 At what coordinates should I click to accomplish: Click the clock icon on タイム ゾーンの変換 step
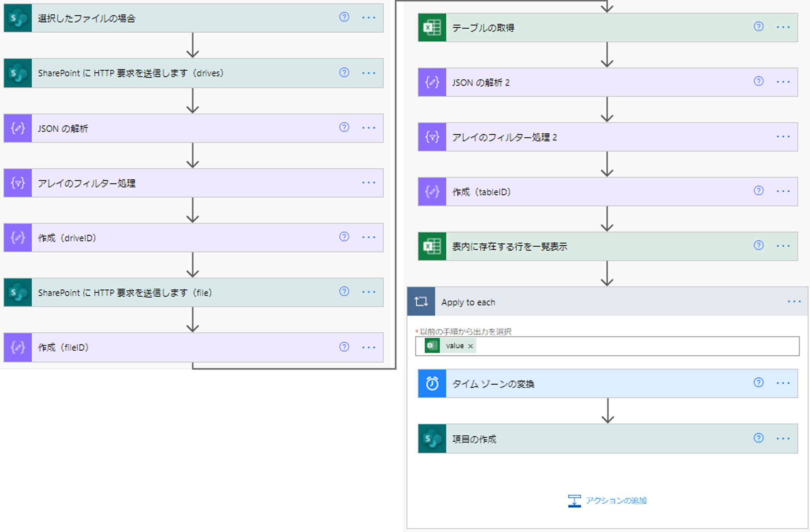point(431,383)
